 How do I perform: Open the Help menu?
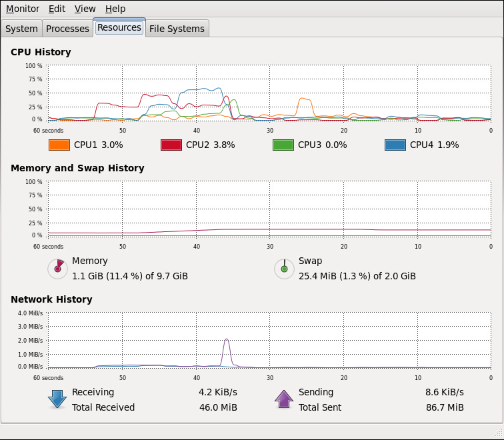(115, 9)
